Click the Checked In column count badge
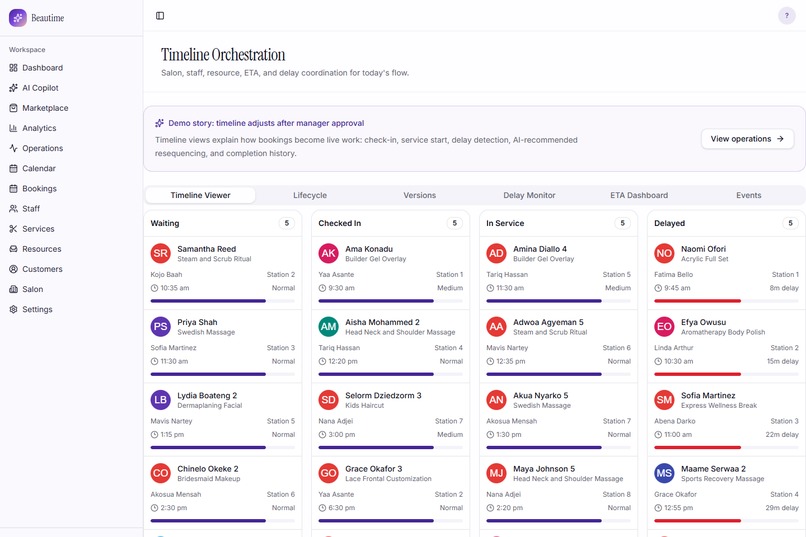The image size is (806, 537). 454,223
